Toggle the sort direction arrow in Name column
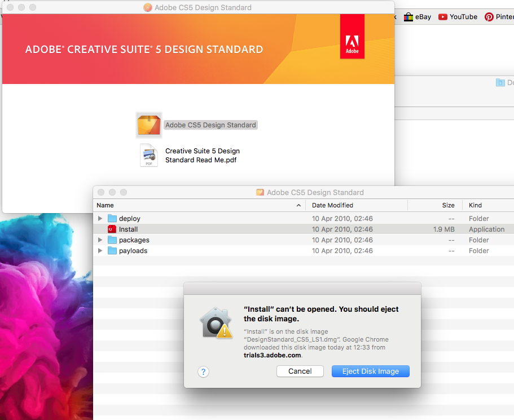 coord(298,205)
